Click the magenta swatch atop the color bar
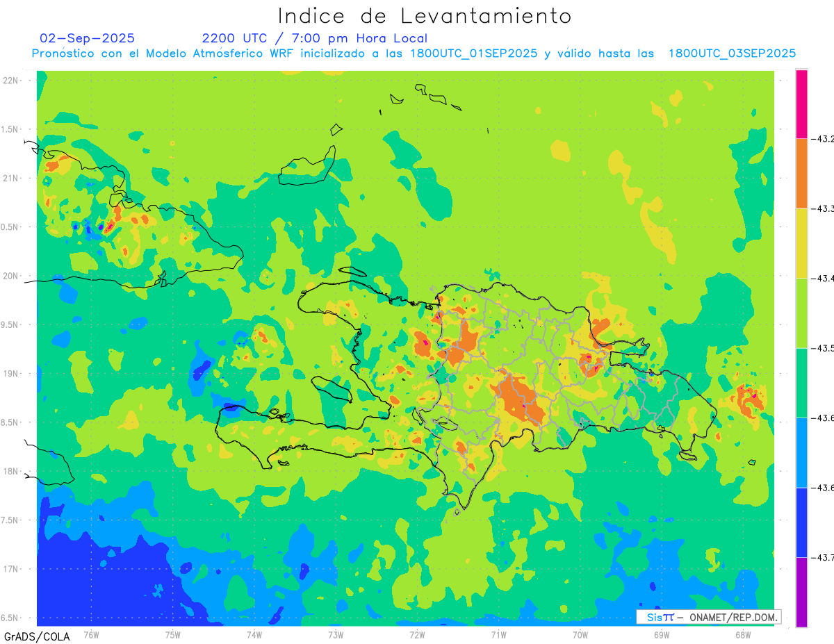 [801, 104]
